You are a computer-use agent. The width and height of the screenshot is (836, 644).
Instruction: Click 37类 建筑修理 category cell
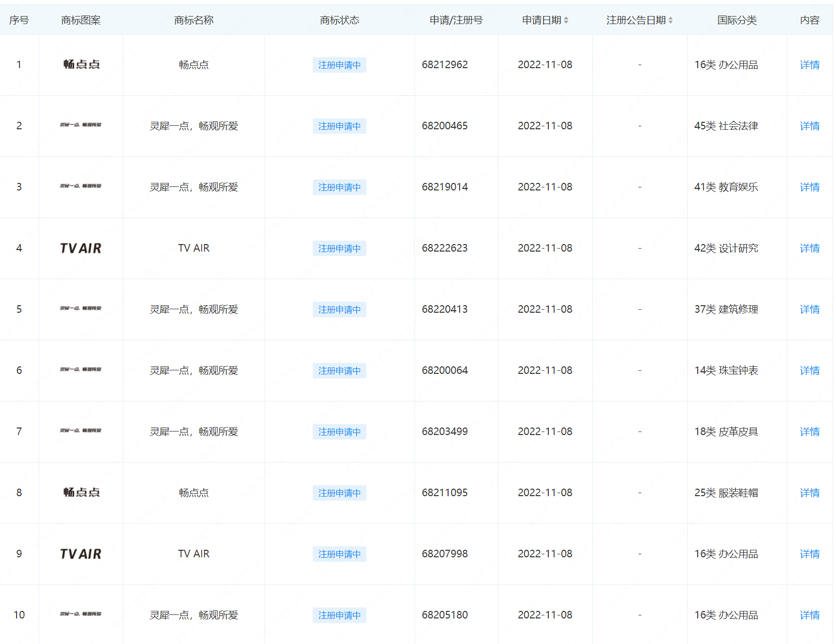point(726,309)
